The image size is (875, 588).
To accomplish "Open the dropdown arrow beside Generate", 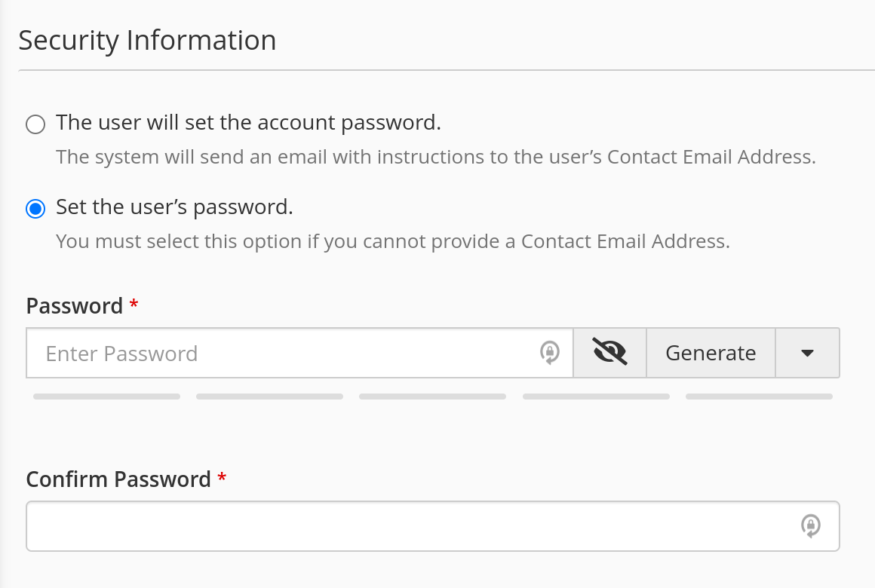I will pos(807,353).
